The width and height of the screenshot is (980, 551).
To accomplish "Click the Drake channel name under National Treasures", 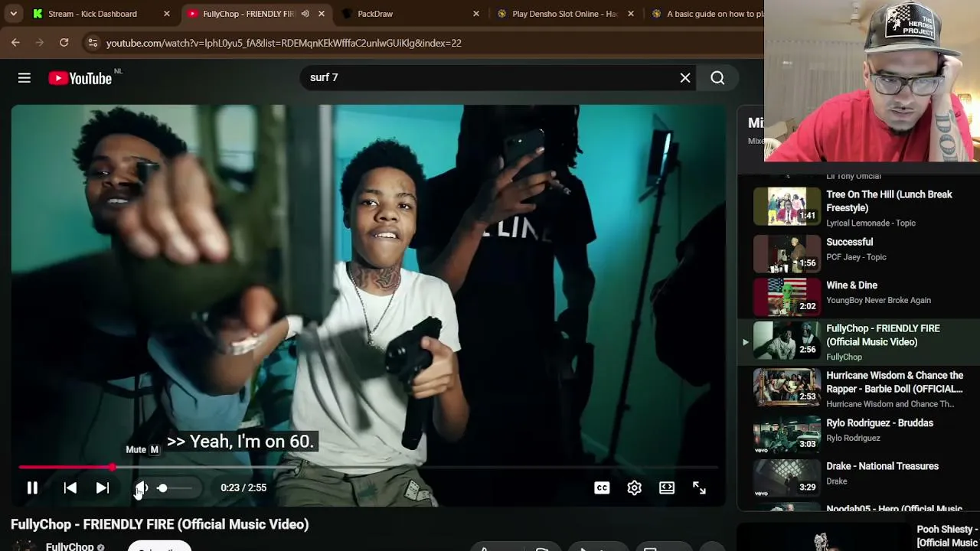I will click(837, 481).
